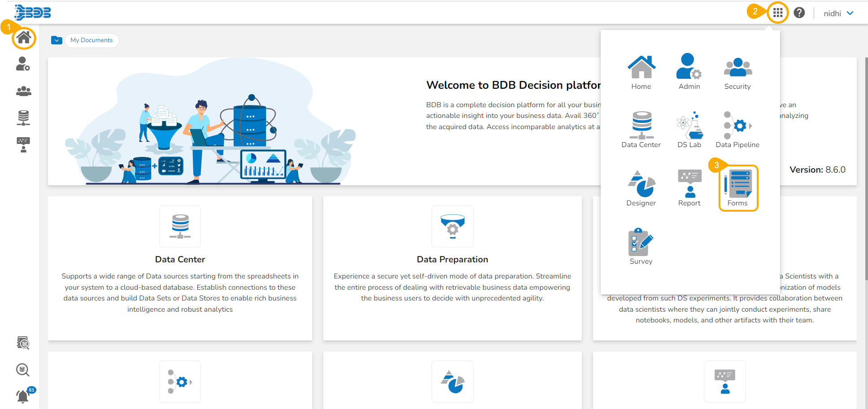868x409 pixels.
Task: Open Security module from apps menu
Action: 737,72
